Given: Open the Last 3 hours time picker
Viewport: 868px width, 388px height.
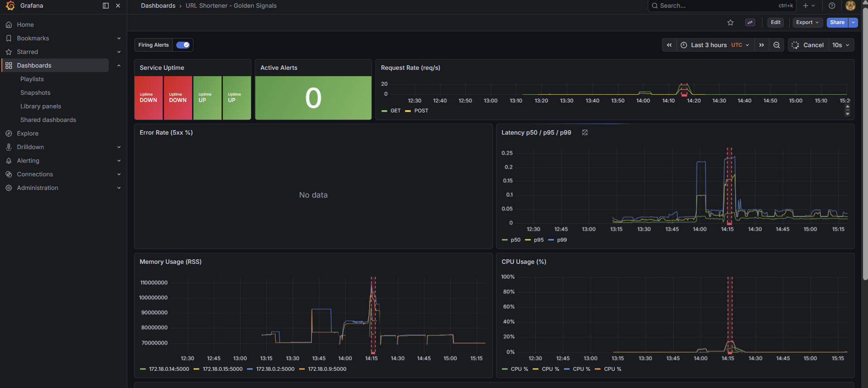Looking at the screenshot, I should pos(715,45).
